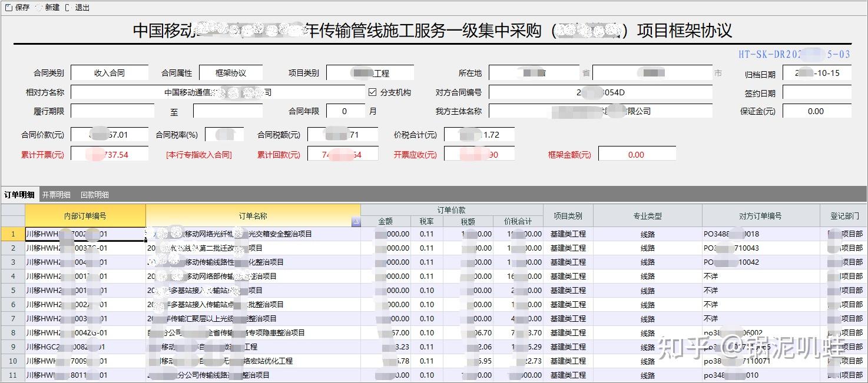Click the end date field after 至
Screen dimensions: 868x383
coord(228,111)
